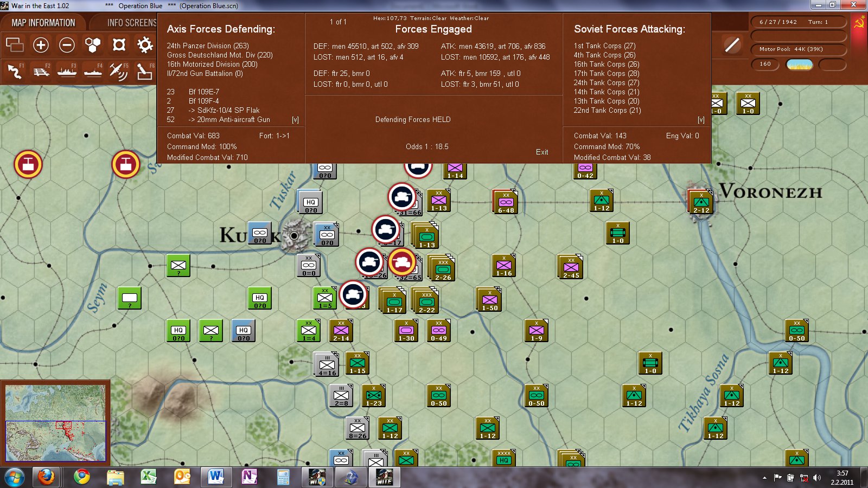
Task: Click 16th Tank Corps (26) entry
Action: [607, 64]
